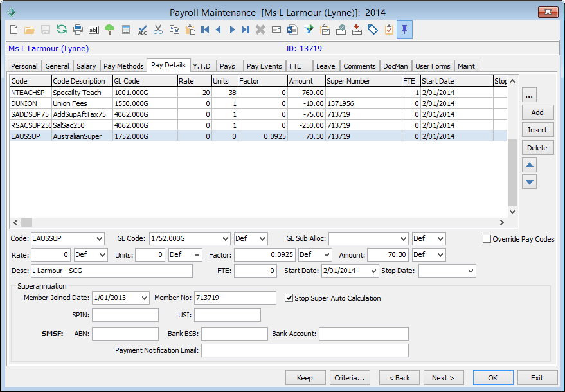Open the Member Joined Date dropdown

point(144,298)
